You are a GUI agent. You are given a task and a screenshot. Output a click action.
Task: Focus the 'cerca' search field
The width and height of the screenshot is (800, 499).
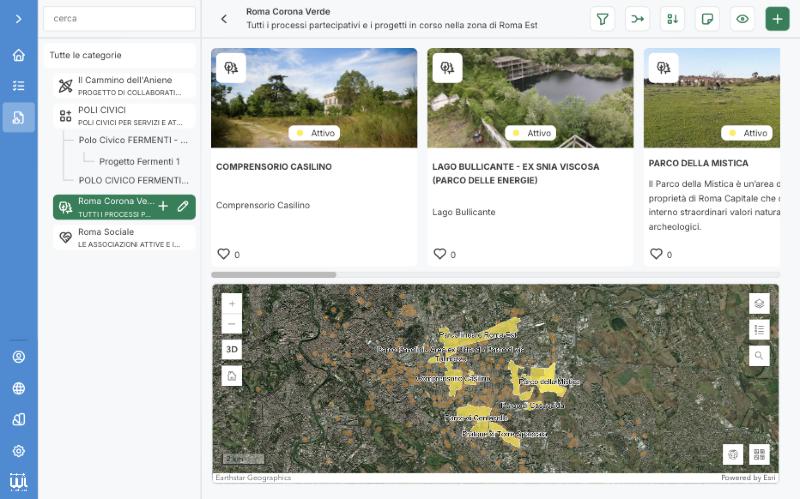pyautogui.click(x=119, y=18)
